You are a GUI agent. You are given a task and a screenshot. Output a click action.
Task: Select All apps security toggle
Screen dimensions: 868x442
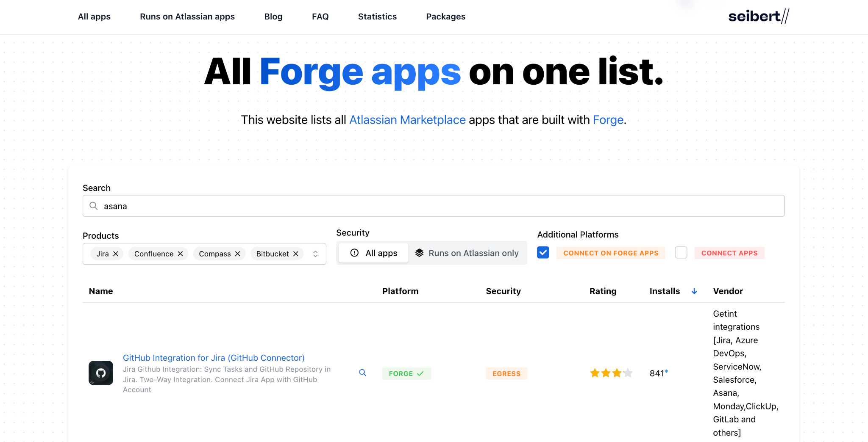pos(373,253)
